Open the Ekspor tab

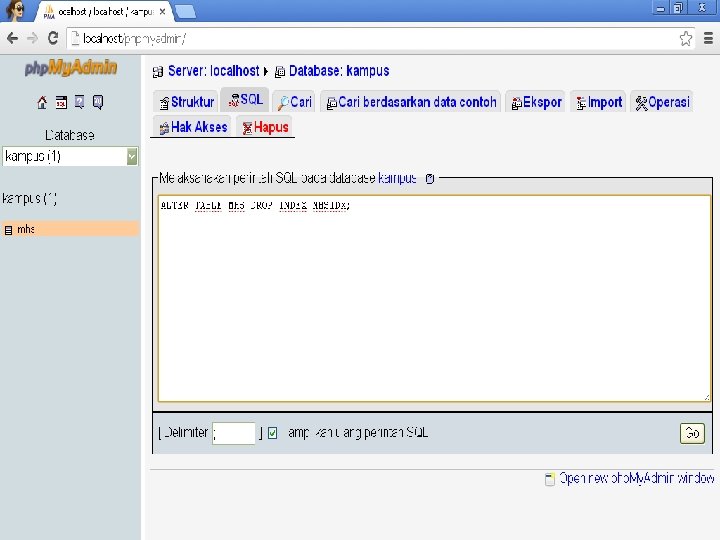click(536, 102)
